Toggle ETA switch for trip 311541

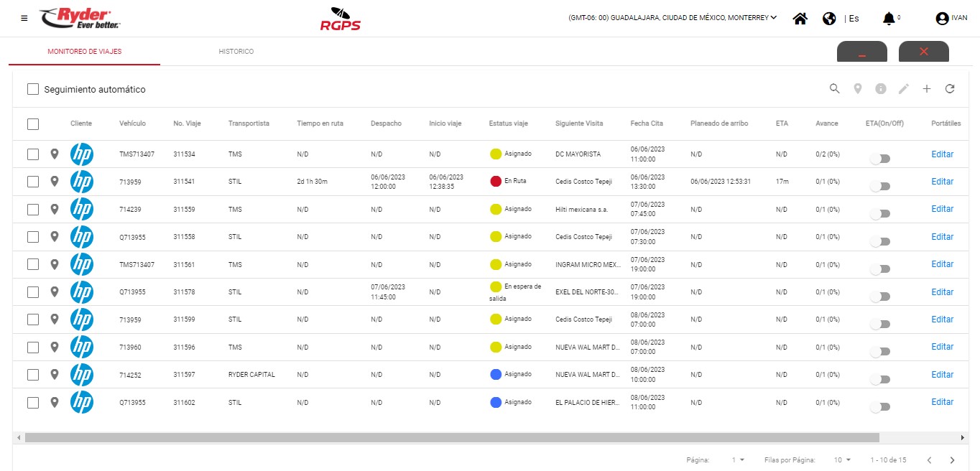click(880, 186)
